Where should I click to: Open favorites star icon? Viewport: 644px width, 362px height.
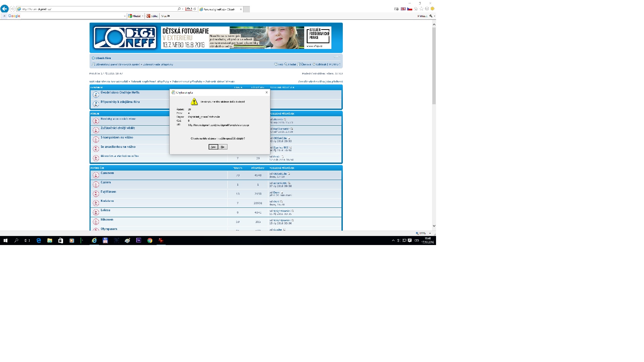421,9
